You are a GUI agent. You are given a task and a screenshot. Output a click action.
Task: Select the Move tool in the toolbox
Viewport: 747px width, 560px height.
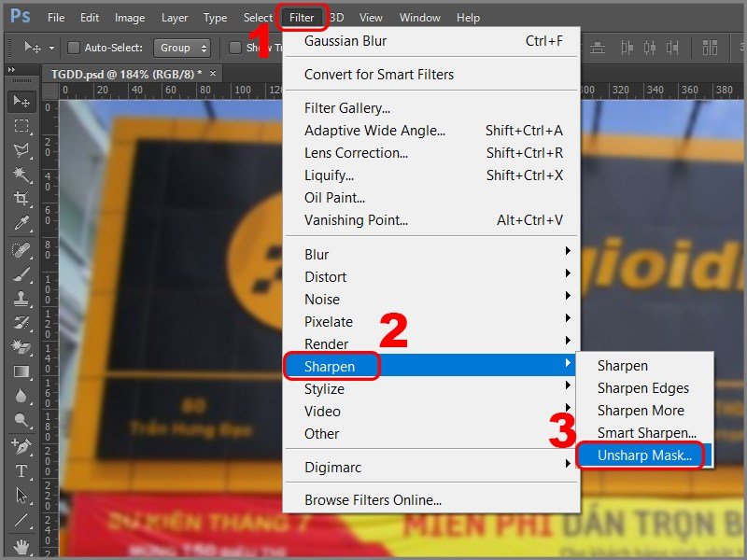pos(21,101)
